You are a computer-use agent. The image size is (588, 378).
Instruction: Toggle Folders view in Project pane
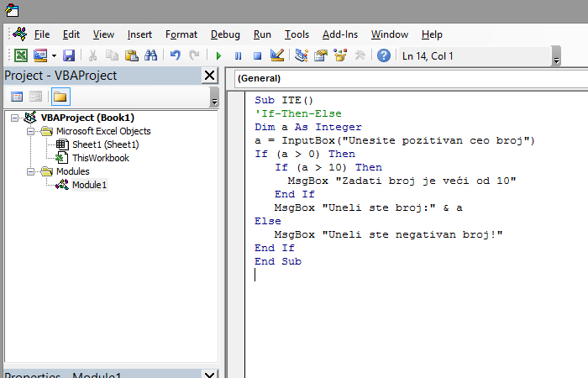[60, 97]
